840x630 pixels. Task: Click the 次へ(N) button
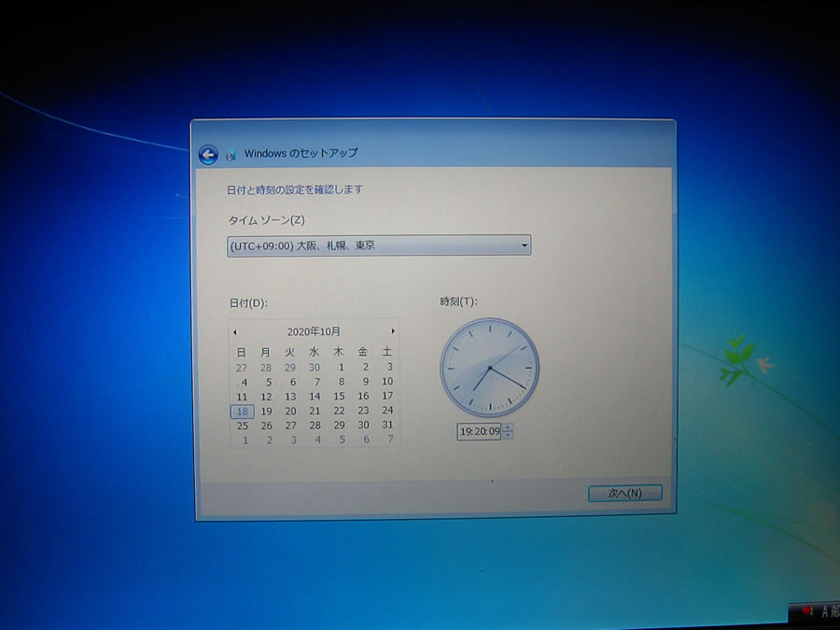pos(624,494)
